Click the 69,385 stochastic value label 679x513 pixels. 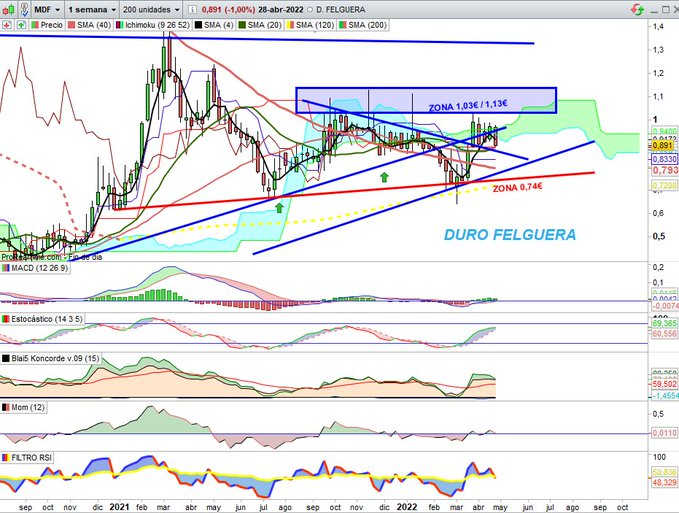click(664, 324)
